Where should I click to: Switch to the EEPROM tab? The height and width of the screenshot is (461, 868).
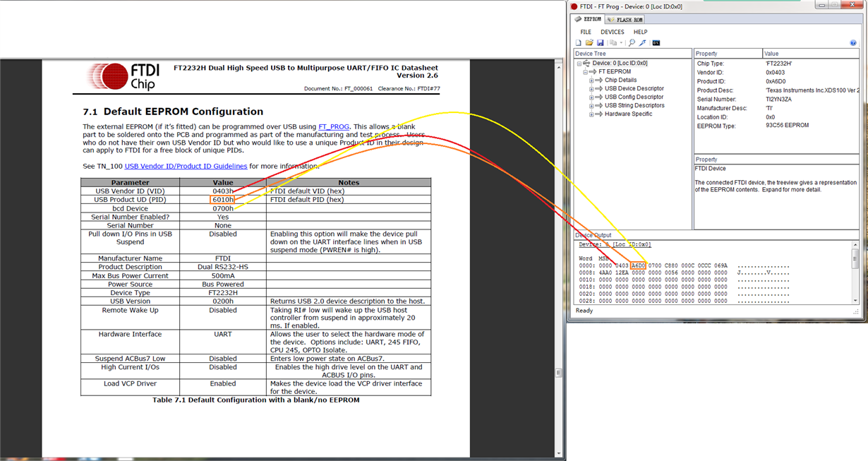588,19
